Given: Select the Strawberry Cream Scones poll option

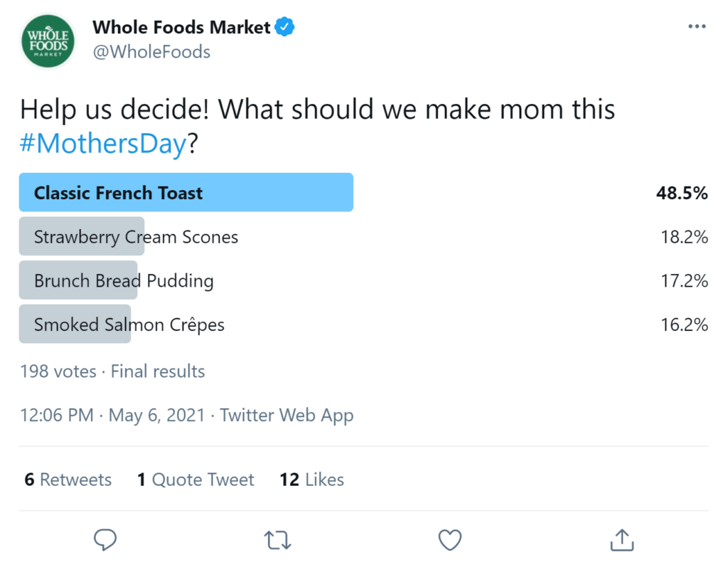Looking at the screenshot, I should [x=136, y=237].
